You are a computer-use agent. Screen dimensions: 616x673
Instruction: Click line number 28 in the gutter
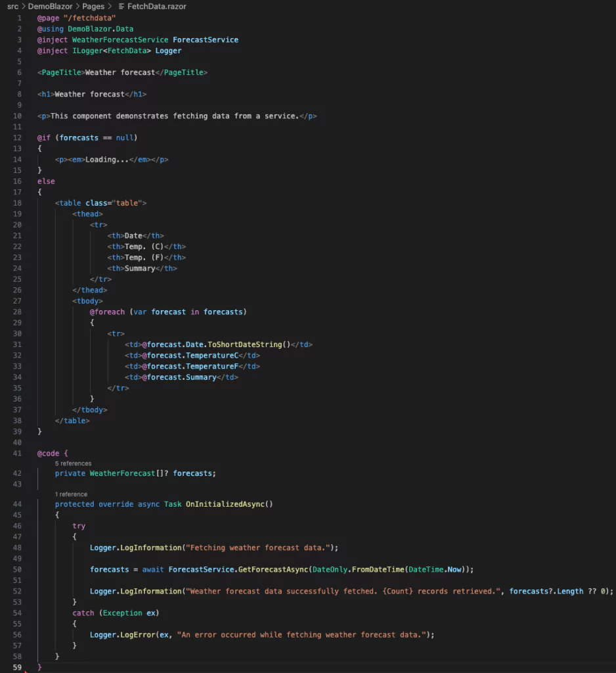point(17,312)
